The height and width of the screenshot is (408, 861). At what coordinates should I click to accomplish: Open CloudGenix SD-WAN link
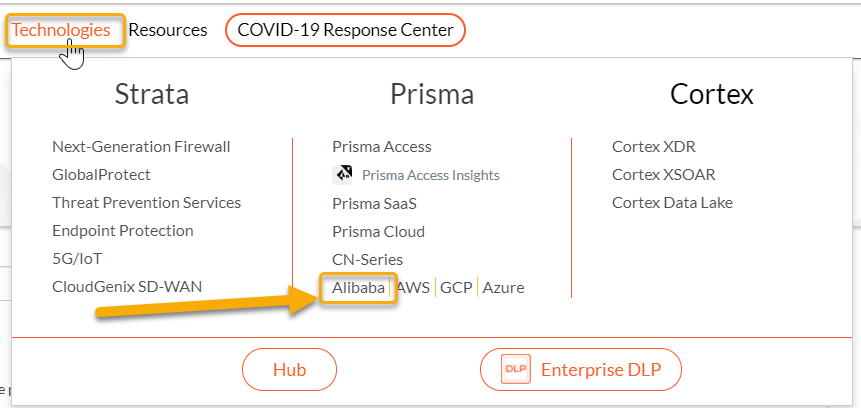tap(127, 287)
